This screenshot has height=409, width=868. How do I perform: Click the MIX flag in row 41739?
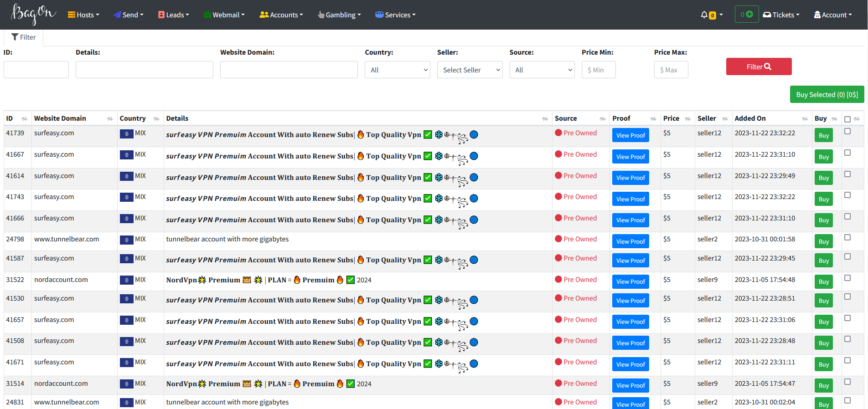126,133
